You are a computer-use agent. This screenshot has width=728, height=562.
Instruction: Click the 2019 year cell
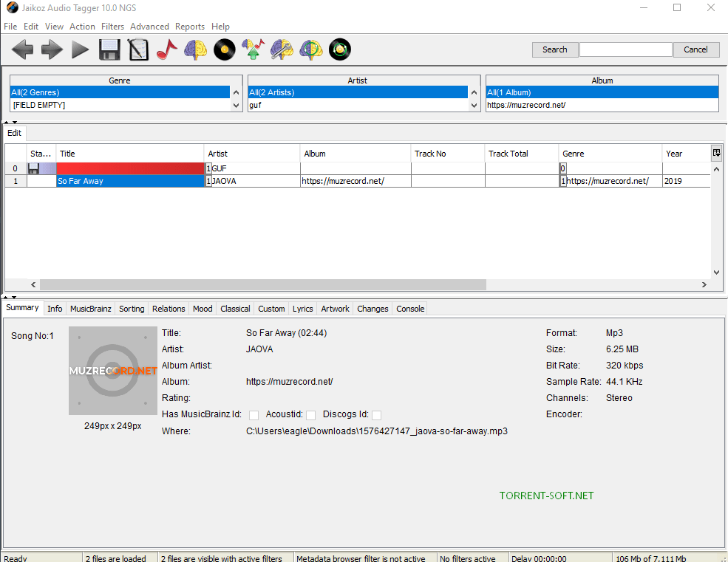coord(686,181)
